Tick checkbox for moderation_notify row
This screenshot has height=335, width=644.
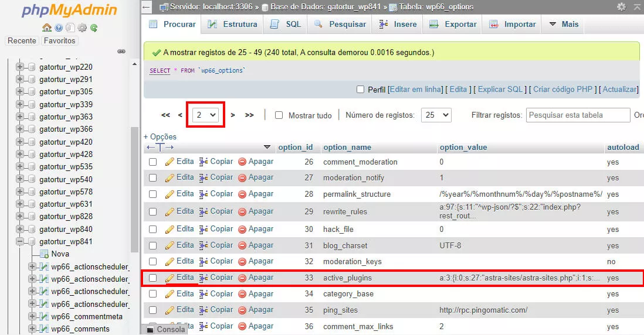152,178
